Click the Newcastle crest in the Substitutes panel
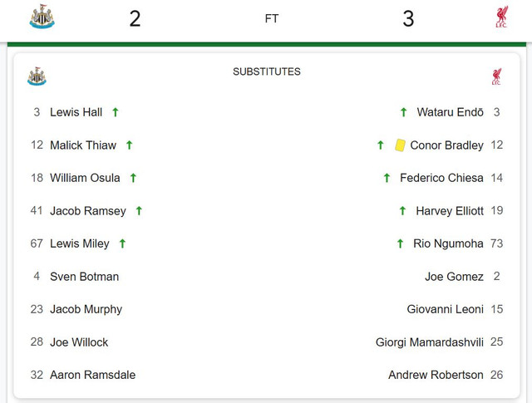532x403 pixels. pyautogui.click(x=37, y=77)
